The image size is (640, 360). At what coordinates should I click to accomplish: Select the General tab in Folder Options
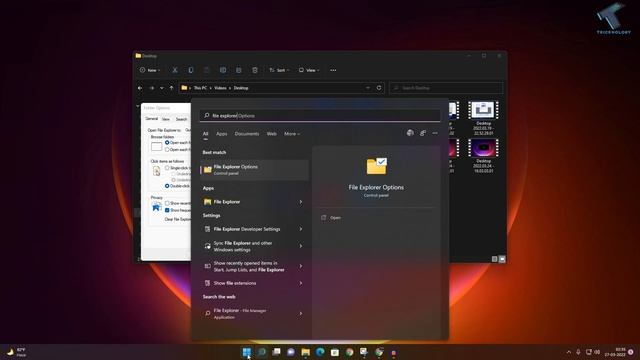point(151,119)
